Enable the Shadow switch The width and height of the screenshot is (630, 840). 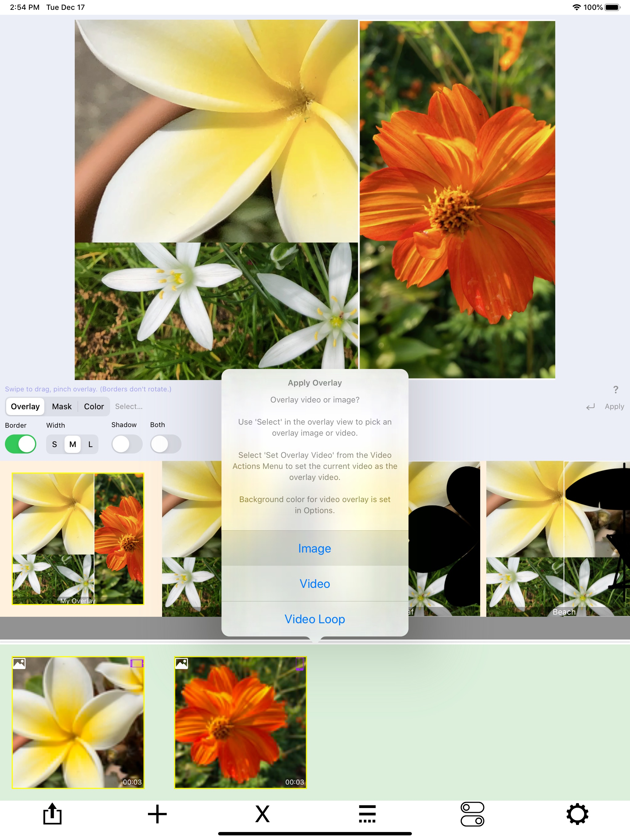[x=126, y=444]
